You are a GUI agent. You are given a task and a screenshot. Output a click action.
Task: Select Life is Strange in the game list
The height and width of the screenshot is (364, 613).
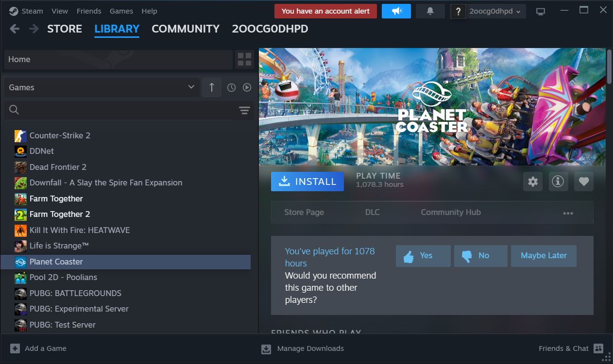point(125,246)
